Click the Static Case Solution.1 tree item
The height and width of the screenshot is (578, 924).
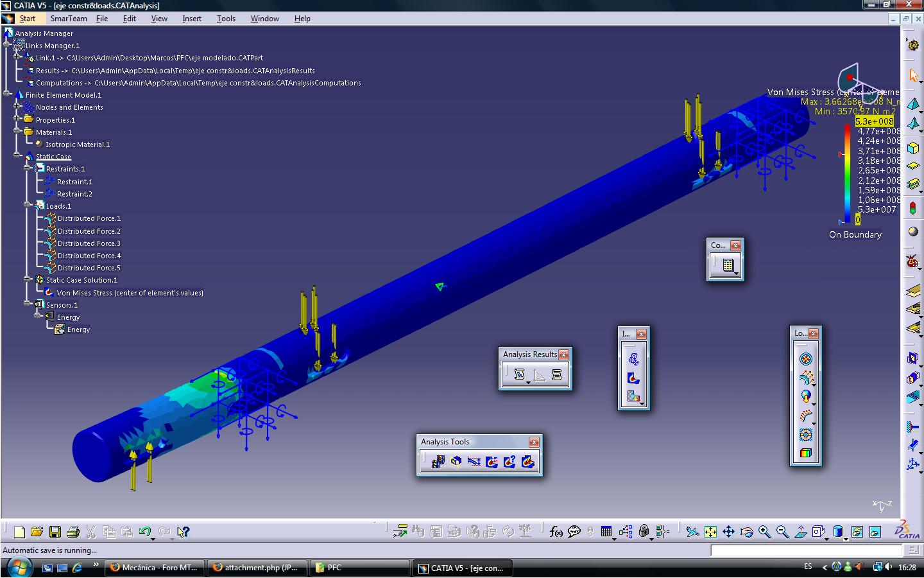coord(82,280)
